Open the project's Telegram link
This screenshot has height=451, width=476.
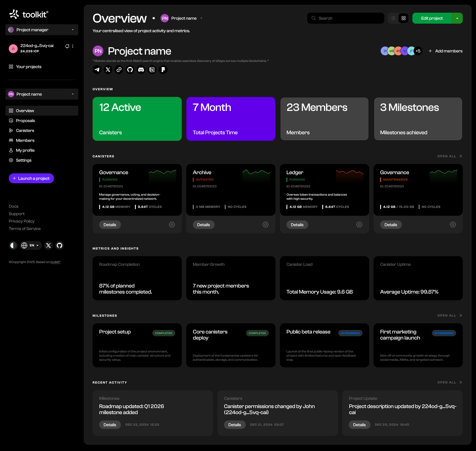tap(97, 70)
